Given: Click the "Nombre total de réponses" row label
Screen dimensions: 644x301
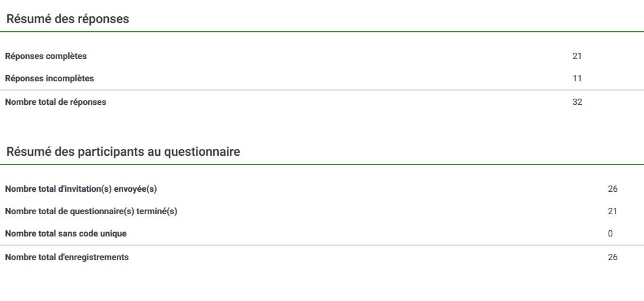Looking at the screenshot, I should 55,102.
